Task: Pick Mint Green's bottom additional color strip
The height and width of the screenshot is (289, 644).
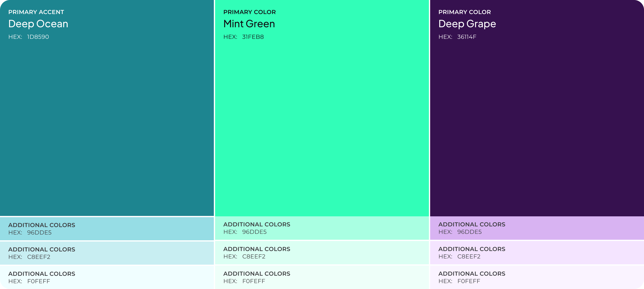Action: 322,277
